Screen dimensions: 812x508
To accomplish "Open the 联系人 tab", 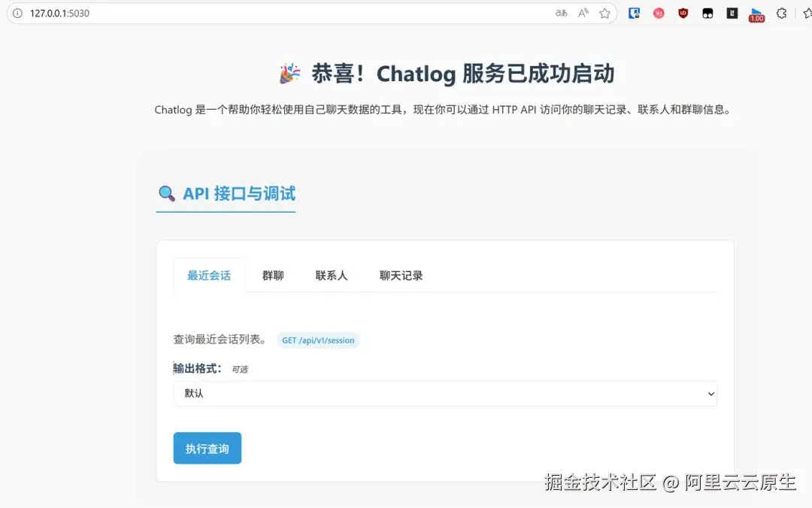I will tap(332, 276).
